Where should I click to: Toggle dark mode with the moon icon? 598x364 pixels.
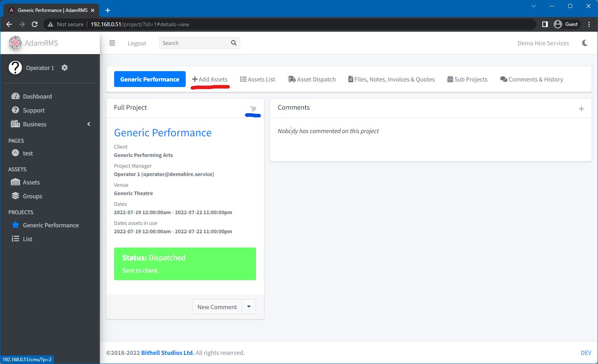click(584, 43)
